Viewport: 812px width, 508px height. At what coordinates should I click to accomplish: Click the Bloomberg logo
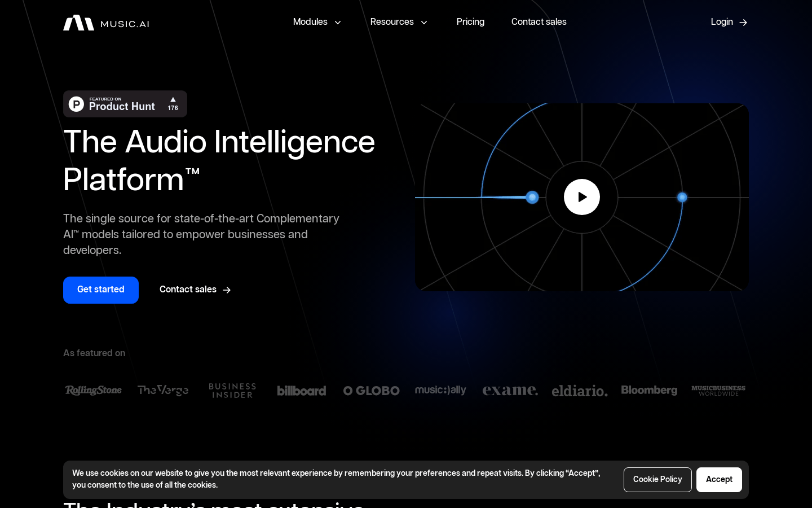click(649, 390)
